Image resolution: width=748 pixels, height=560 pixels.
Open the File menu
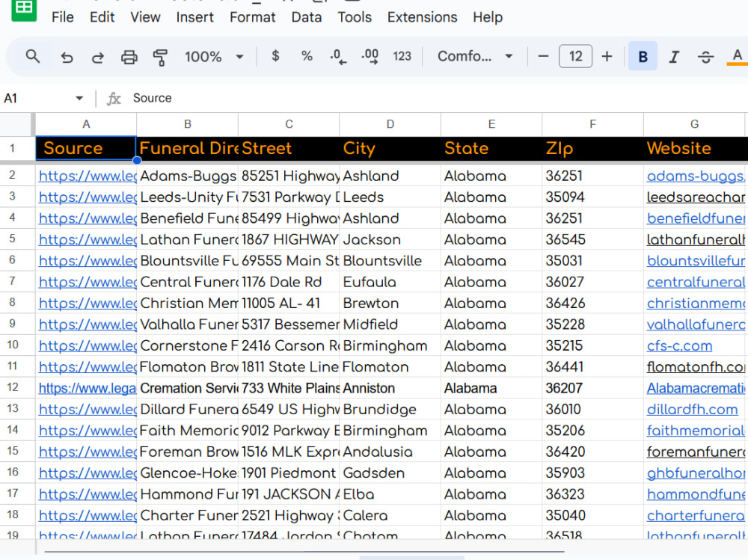click(63, 17)
